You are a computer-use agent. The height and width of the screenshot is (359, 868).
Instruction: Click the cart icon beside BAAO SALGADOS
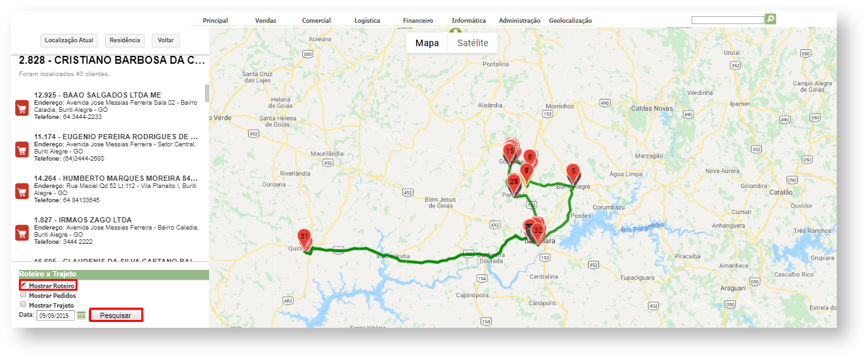pyautogui.click(x=21, y=108)
